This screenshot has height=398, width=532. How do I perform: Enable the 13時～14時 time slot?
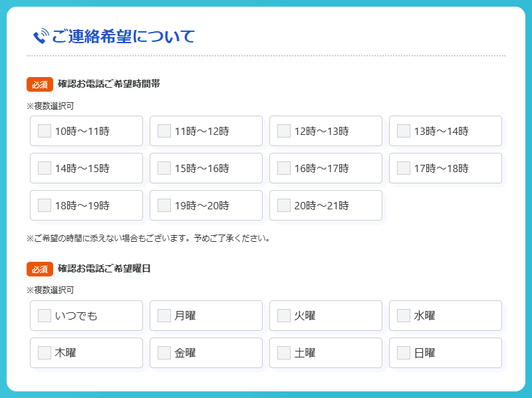coord(404,131)
